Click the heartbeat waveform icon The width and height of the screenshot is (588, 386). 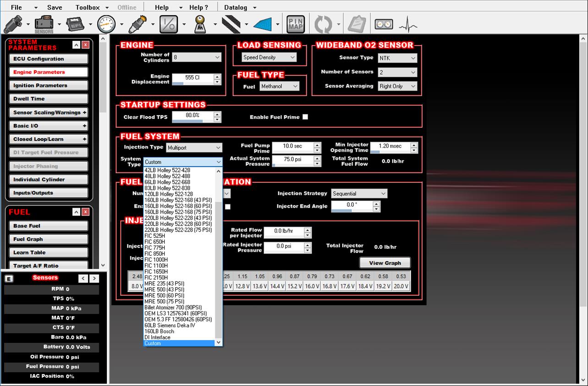[x=408, y=24]
